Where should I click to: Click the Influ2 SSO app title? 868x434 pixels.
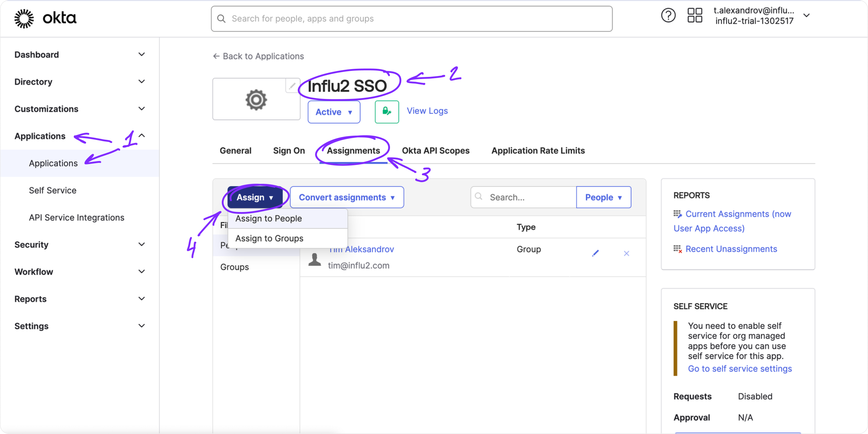tap(347, 86)
